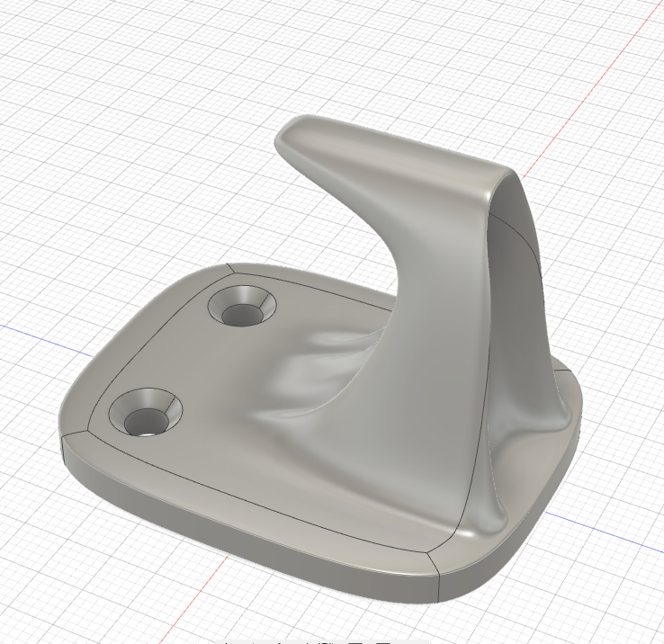The image size is (664, 644).
Task: Select the lower countersunk screw hole bore
Action: coord(146,422)
